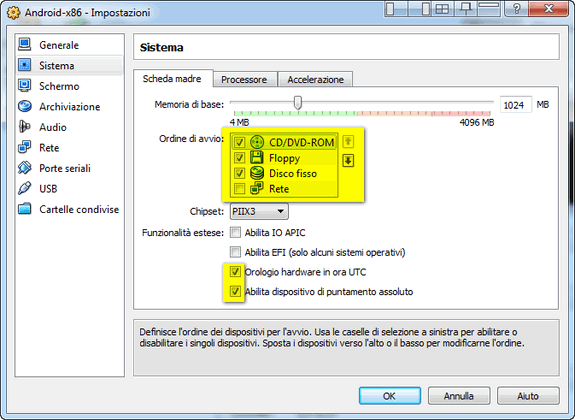The height and width of the screenshot is (420, 575).
Task: Click the Annulla button
Action: [459, 396]
